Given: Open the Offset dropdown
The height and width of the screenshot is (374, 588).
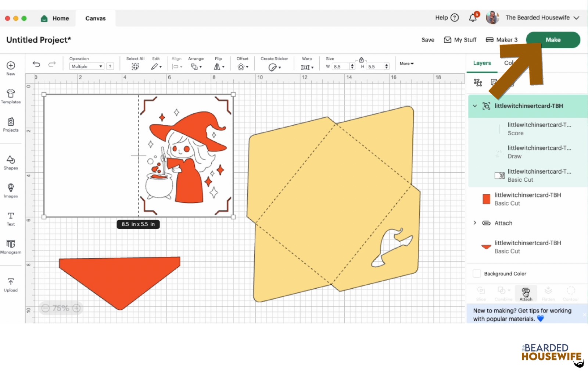Looking at the screenshot, I should tap(243, 67).
